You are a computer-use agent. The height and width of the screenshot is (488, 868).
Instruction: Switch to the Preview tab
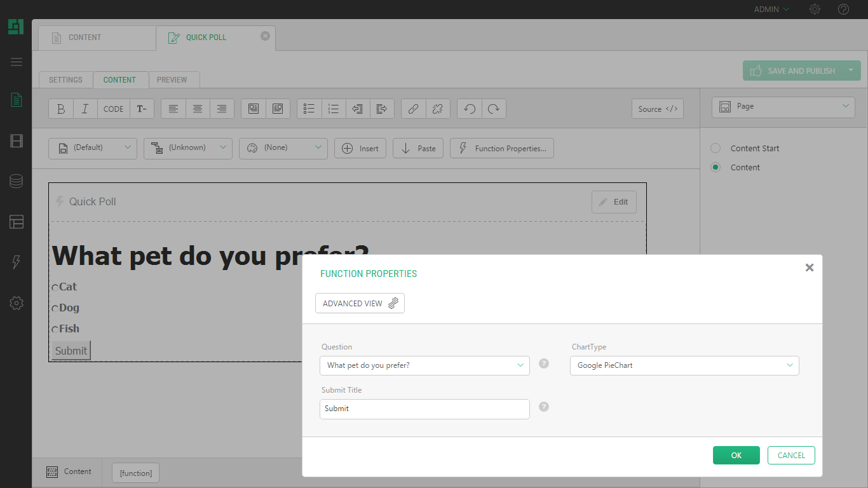coord(172,80)
